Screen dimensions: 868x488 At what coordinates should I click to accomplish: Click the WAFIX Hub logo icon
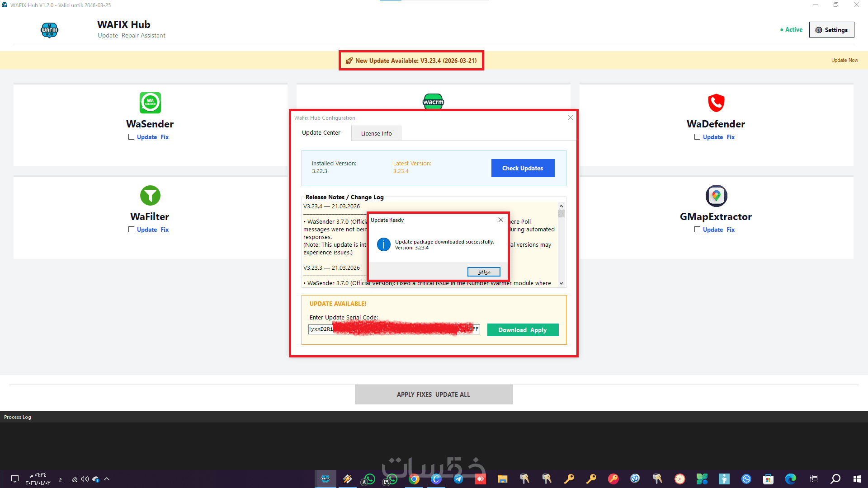[49, 30]
